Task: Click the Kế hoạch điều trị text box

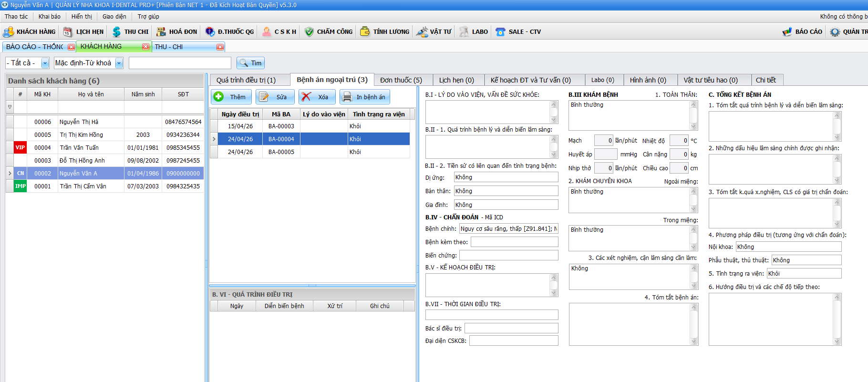Action: click(x=491, y=285)
